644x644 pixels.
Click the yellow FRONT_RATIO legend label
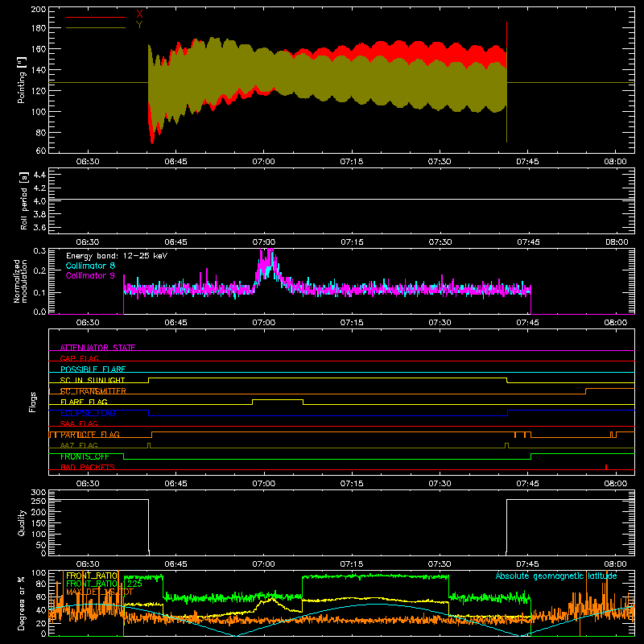click(x=92, y=576)
